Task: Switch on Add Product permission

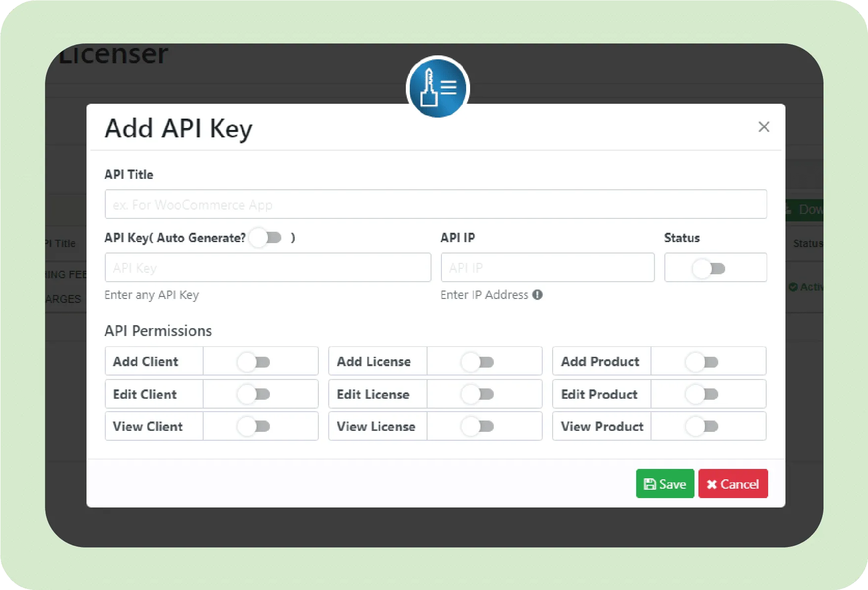Action: coord(702,362)
